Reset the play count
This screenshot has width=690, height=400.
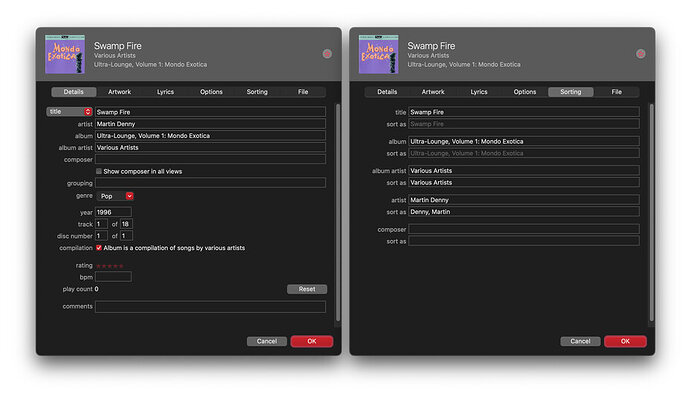pos(307,289)
